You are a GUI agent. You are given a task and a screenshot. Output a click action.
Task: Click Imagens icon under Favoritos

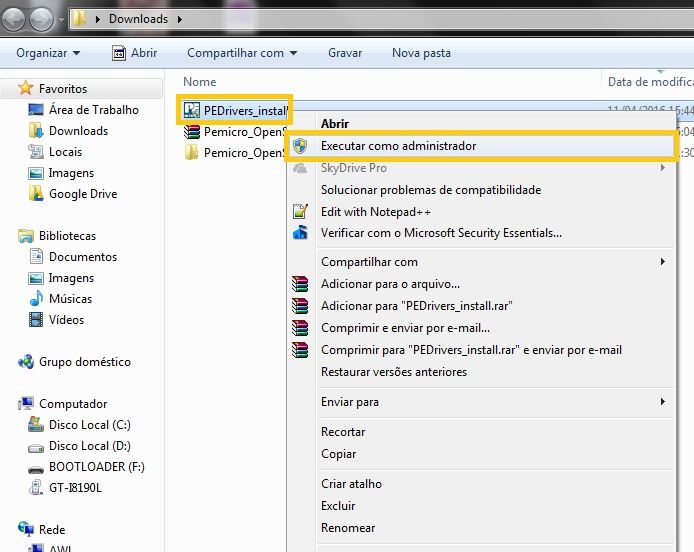36,173
